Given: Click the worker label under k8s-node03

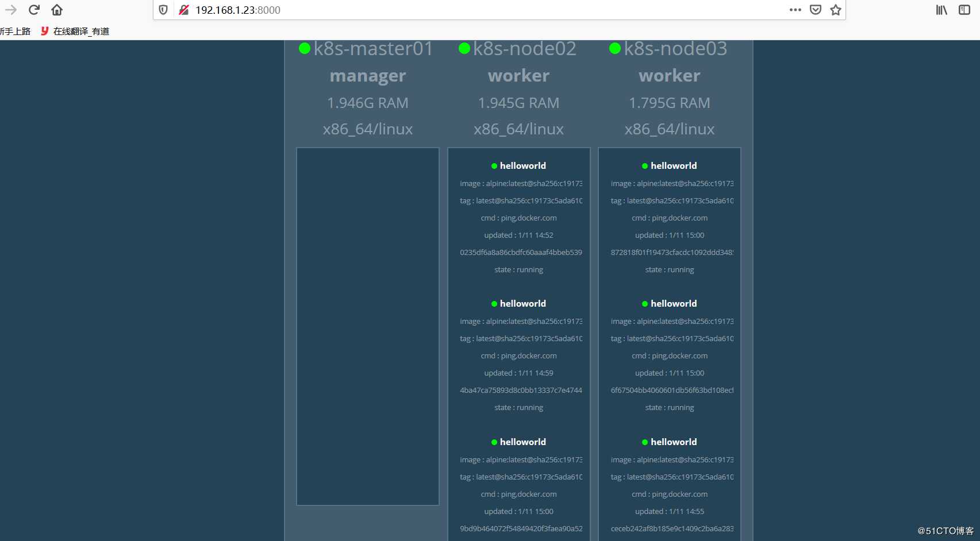Looking at the screenshot, I should 670,76.
